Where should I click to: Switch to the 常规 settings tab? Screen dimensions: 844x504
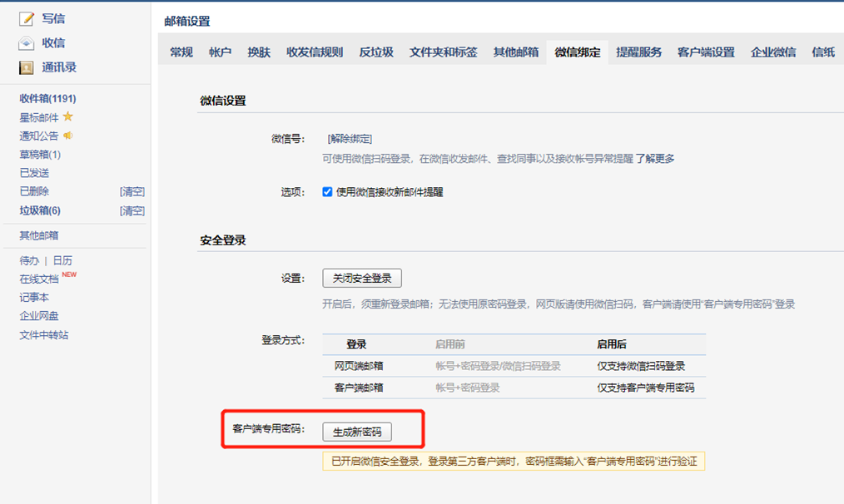(181, 52)
